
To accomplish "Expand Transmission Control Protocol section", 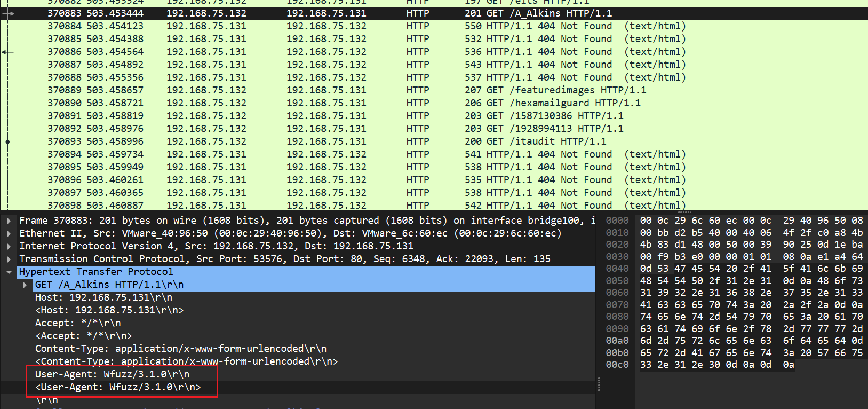I will pos(9,259).
